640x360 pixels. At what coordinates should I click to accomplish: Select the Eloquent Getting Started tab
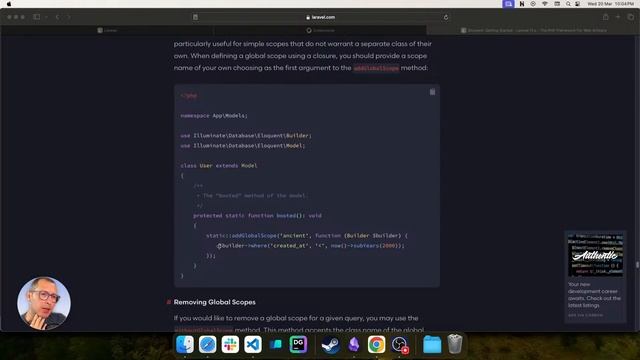[x=533, y=30]
